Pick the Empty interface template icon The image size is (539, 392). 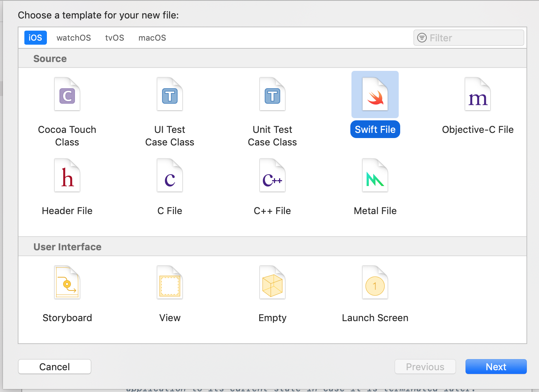pos(272,282)
